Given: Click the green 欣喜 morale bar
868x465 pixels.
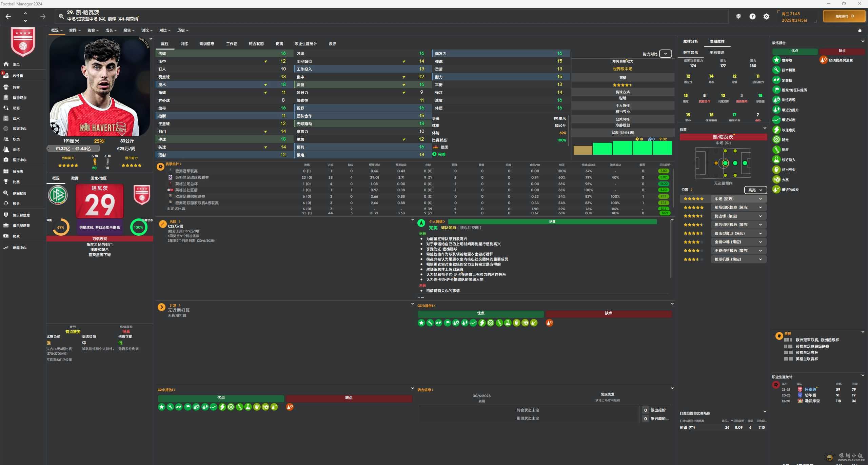Looking at the screenshot, I should point(552,221).
